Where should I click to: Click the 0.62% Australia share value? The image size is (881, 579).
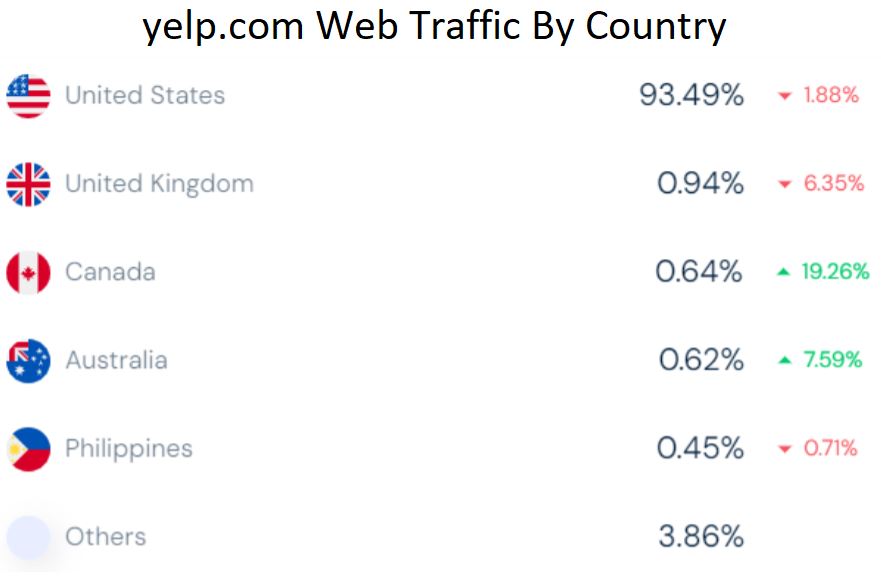[x=701, y=360]
